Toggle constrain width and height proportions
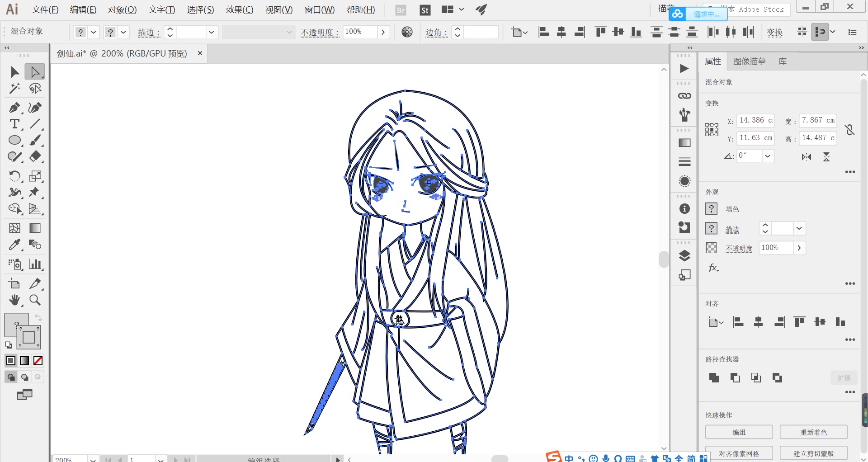868x462 pixels. tap(849, 130)
